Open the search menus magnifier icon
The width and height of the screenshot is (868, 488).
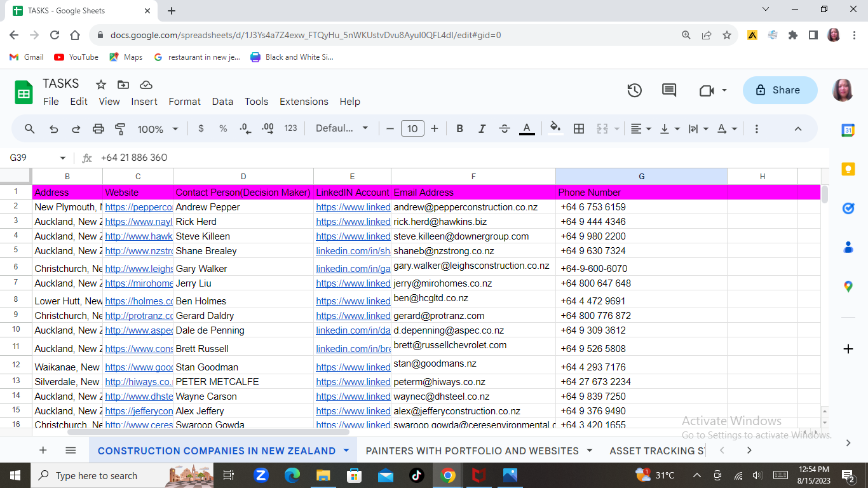pos(30,128)
